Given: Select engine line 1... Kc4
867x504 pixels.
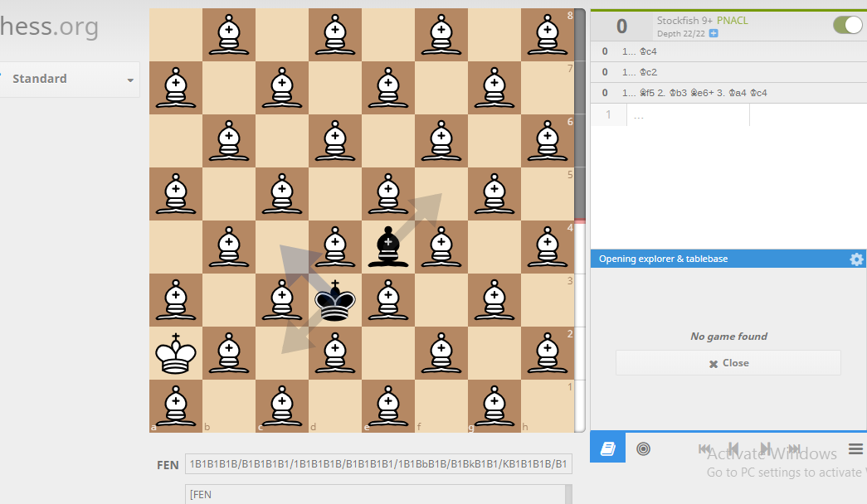Looking at the screenshot, I should (x=728, y=51).
